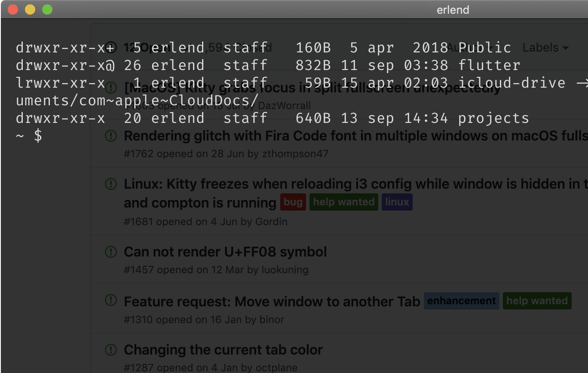
Task: Click the open-issue icon for "Changing the current tab color"
Action: click(111, 350)
